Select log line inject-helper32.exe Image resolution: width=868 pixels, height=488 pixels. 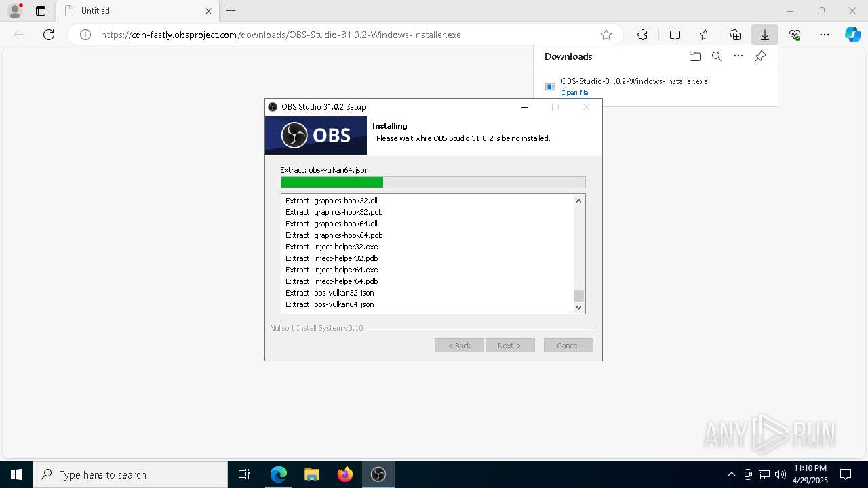point(332,247)
